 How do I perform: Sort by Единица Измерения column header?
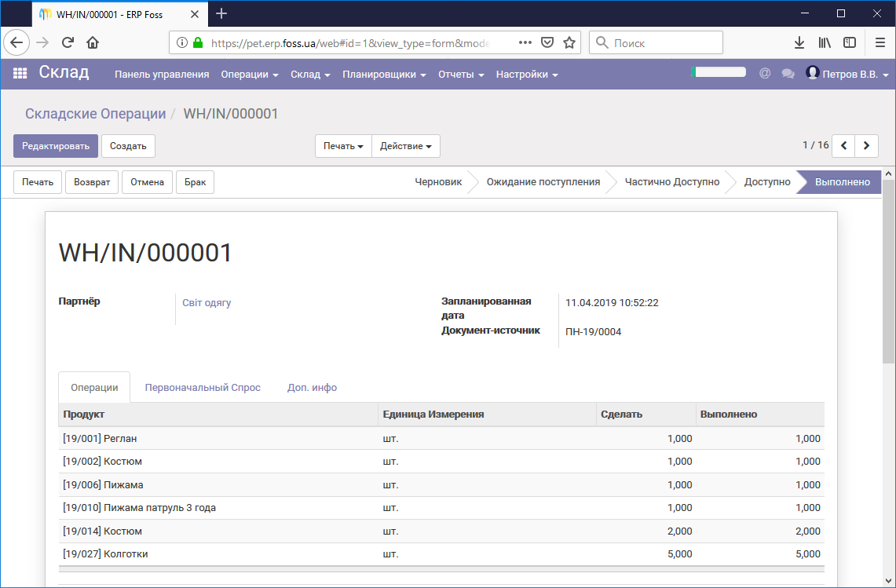click(x=487, y=415)
